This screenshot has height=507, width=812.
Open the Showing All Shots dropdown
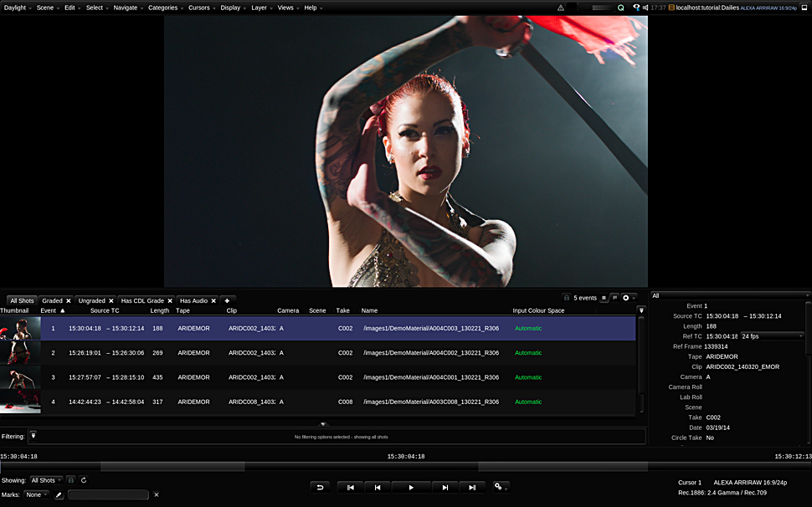[x=46, y=480]
